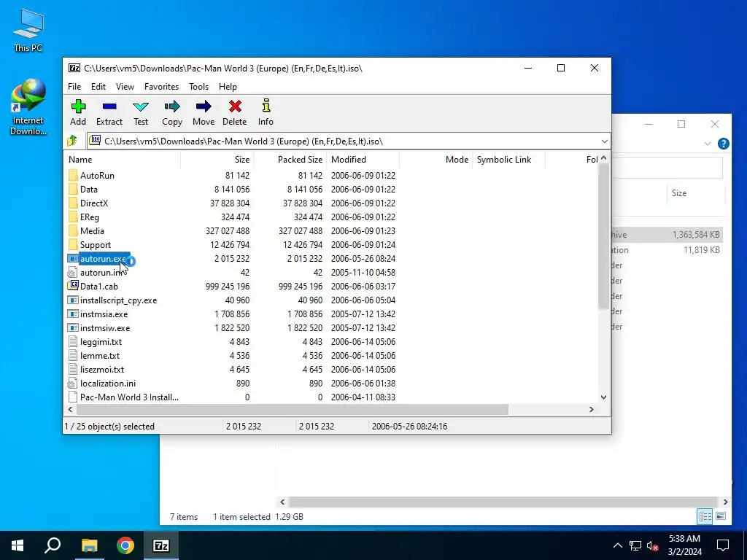Open the notifications center icon
Image resolution: width=747 pixels, height=560 pixels.
tap(723, 545)
